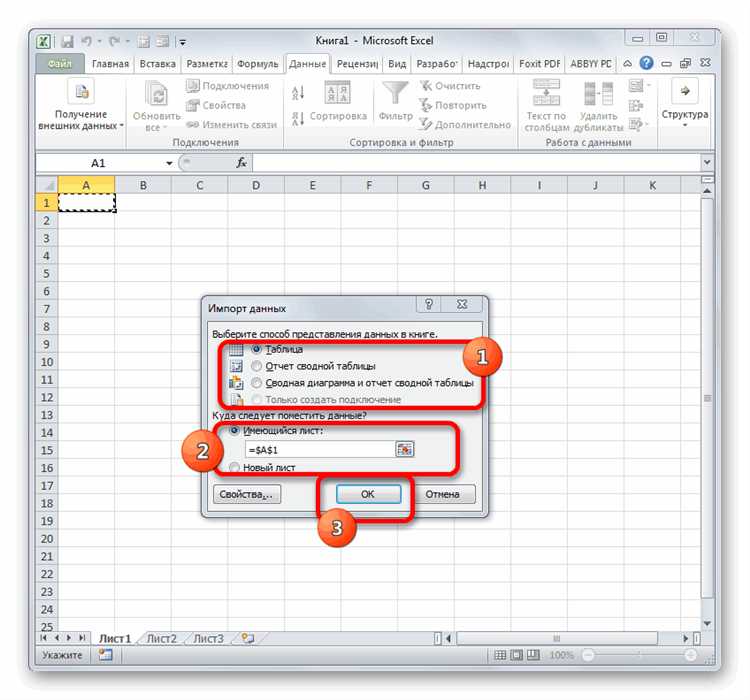Select Имеющийся лист radio option

[234, 430]
